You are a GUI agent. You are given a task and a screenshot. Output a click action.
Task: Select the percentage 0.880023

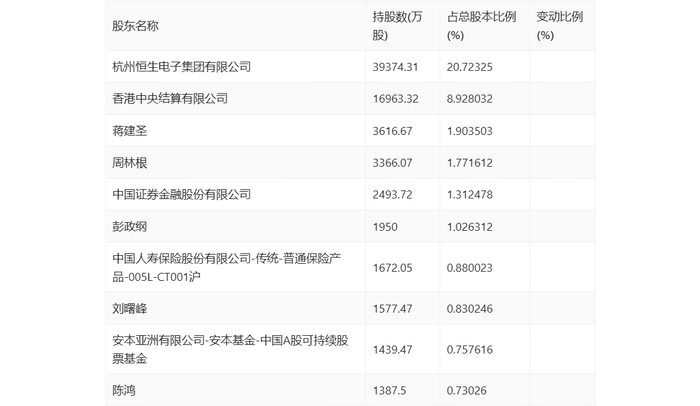(470, 268)
